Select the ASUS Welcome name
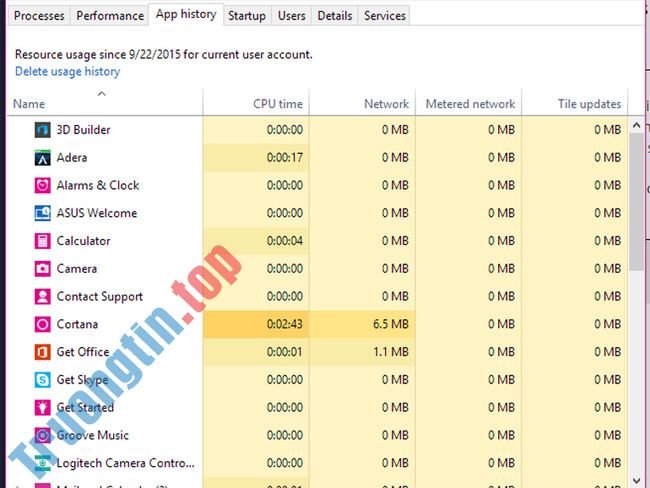The height and width of the screenshot is (488, 650). coord(97,213)
